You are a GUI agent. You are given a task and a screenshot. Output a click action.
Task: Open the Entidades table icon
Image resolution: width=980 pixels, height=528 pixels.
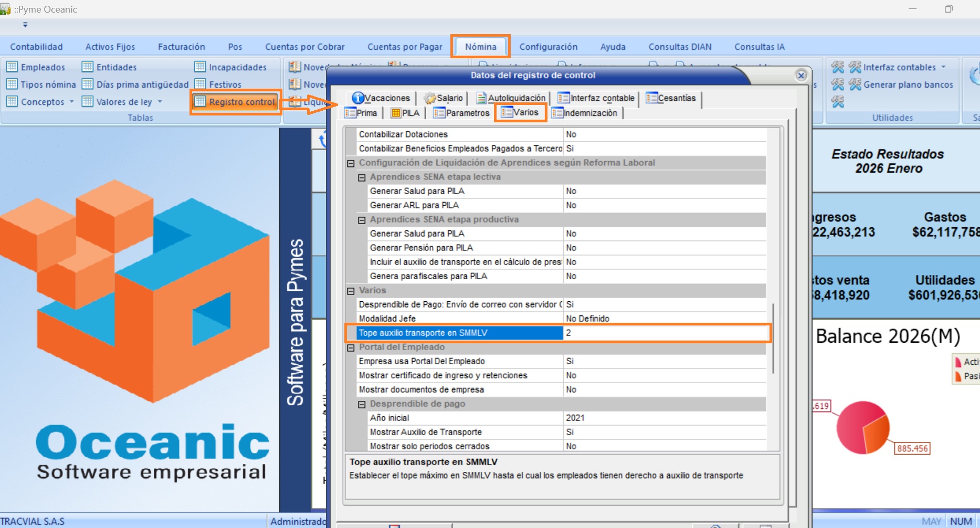coord(88,67)
